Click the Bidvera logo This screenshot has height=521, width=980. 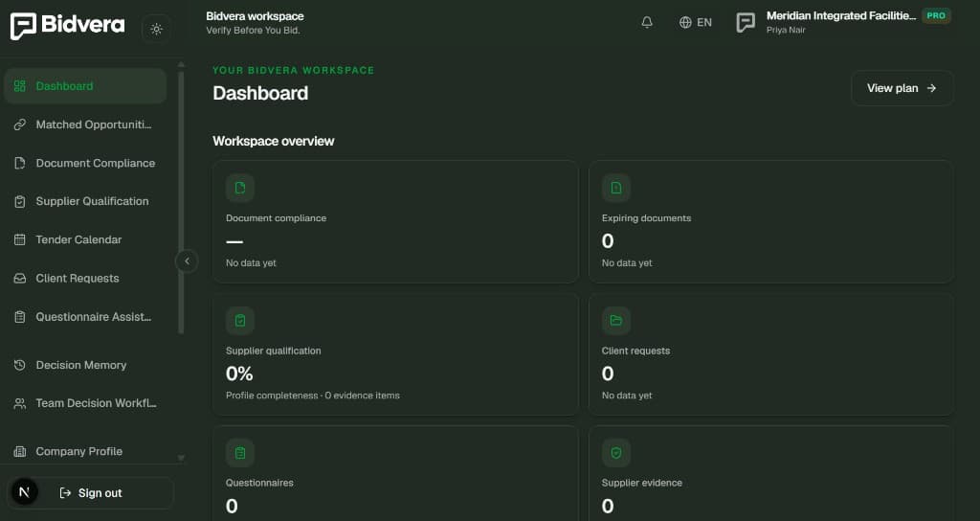pos(68,26)
